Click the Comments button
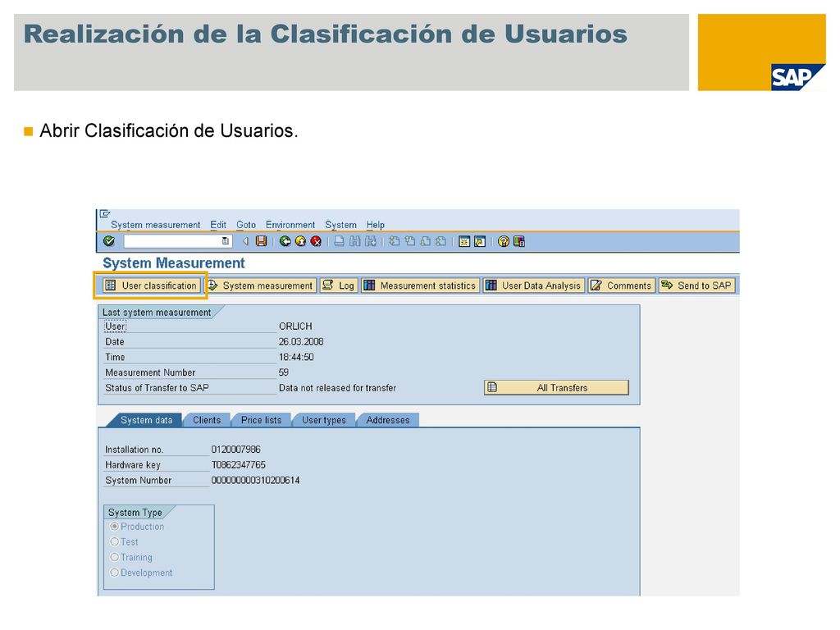840x630 pixels. click(x=622, y=285)
